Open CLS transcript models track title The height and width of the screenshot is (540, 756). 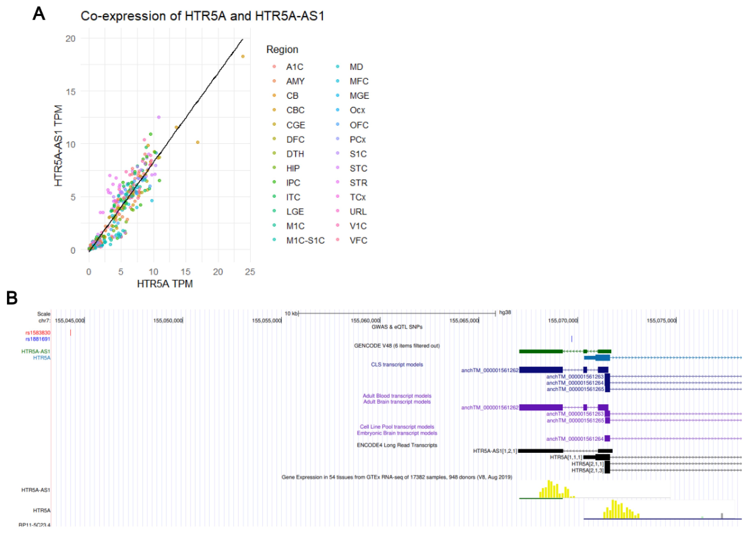397,364
